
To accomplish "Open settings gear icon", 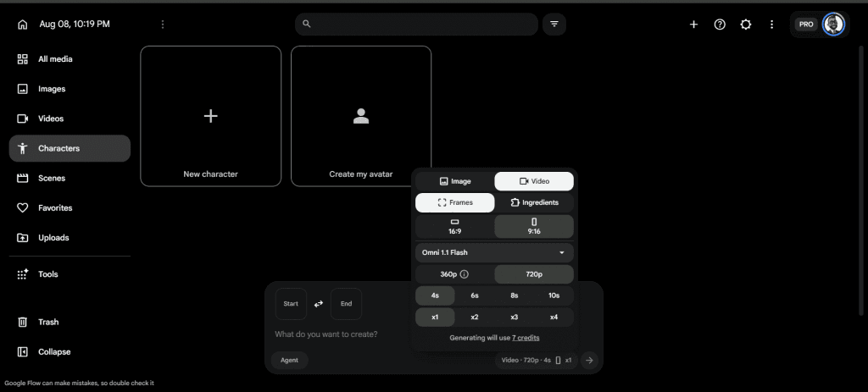I will 746,25.
